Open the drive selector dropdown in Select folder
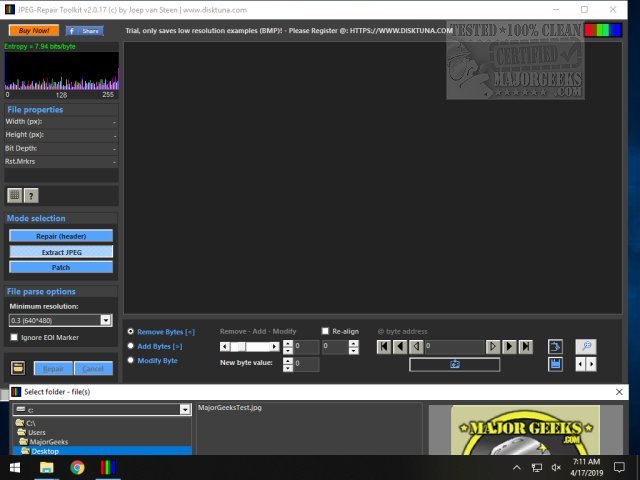640x480 pixels. point(185,409)
